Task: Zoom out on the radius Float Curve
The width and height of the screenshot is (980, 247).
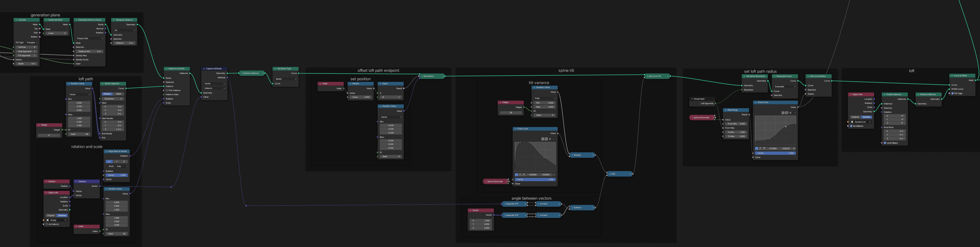Action: (787, 113)
